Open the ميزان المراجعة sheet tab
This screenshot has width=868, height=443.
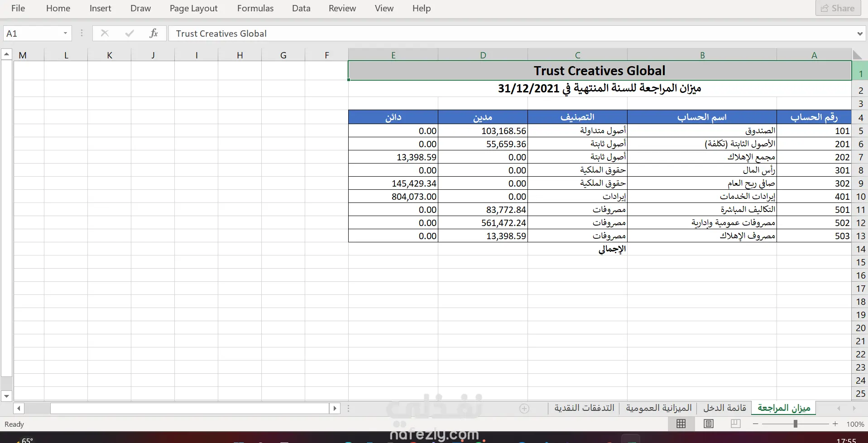click(784, 408)
